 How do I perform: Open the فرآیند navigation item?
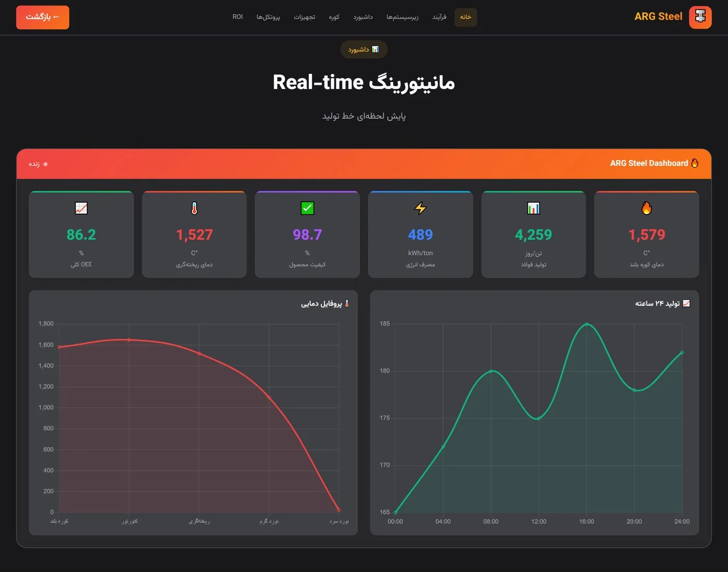click(439, 17)
